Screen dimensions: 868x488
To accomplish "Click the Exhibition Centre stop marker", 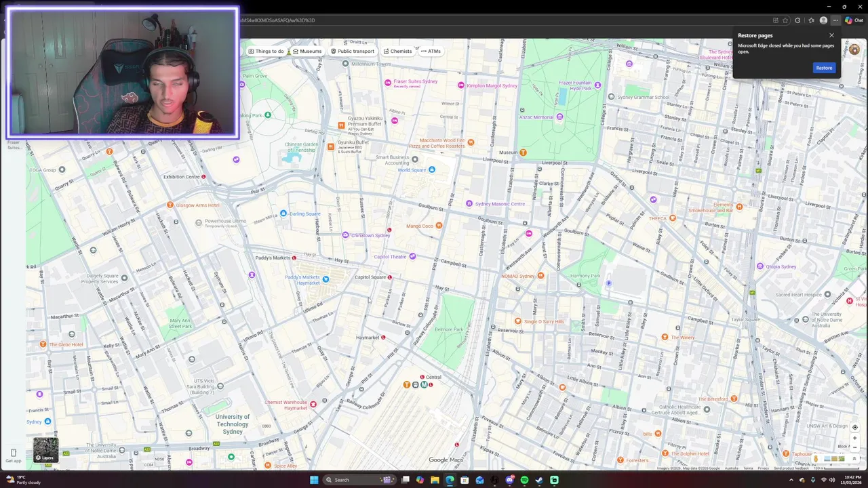I will (x=203, y=177).
